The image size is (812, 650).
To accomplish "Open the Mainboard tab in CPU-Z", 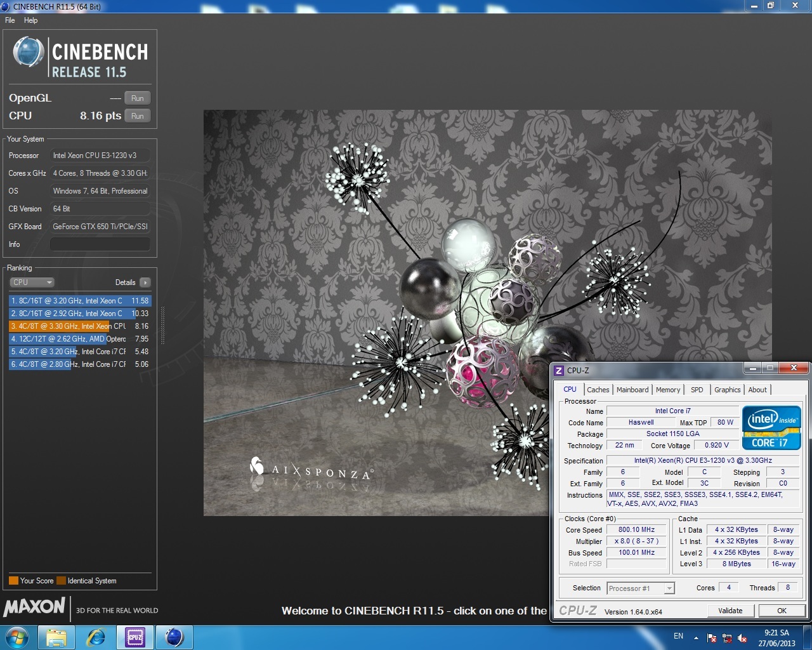I will (x=632, y=390).
